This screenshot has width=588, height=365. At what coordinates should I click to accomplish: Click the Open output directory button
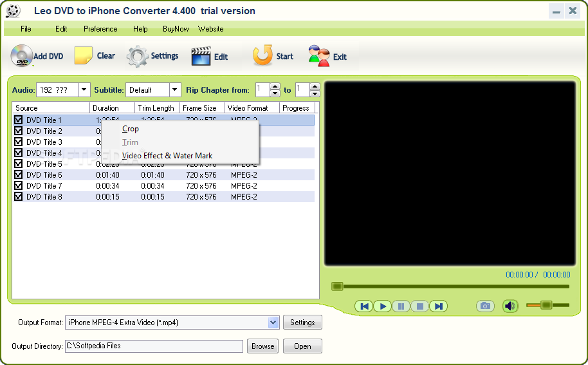coord(302,346)
